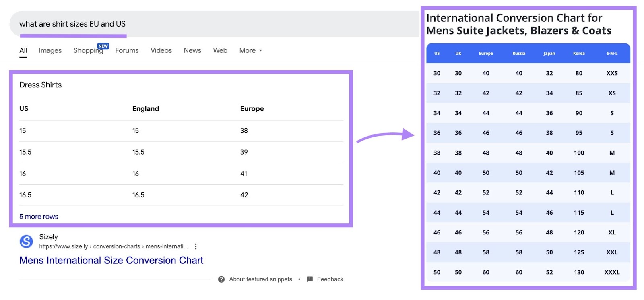Click the Korea header in conversion chart
The width and height of the screenshot is (644, 300).
(x=579, y=53)
